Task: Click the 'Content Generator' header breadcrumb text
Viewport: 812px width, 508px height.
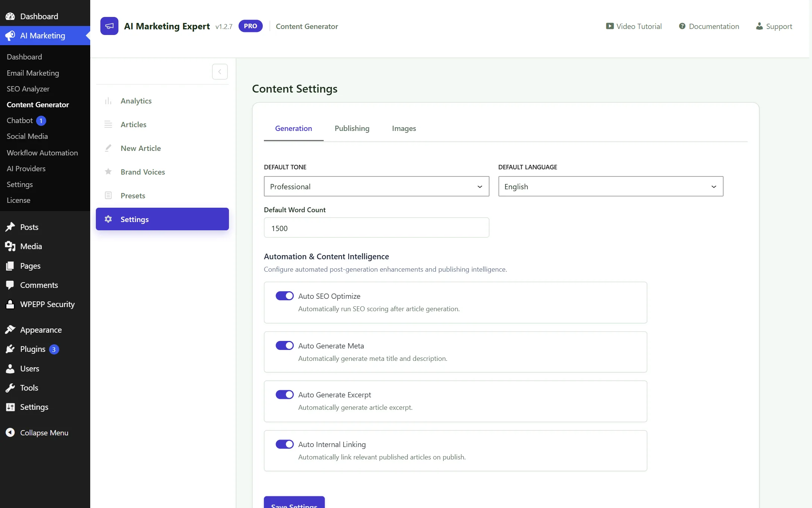Action: 307,26
